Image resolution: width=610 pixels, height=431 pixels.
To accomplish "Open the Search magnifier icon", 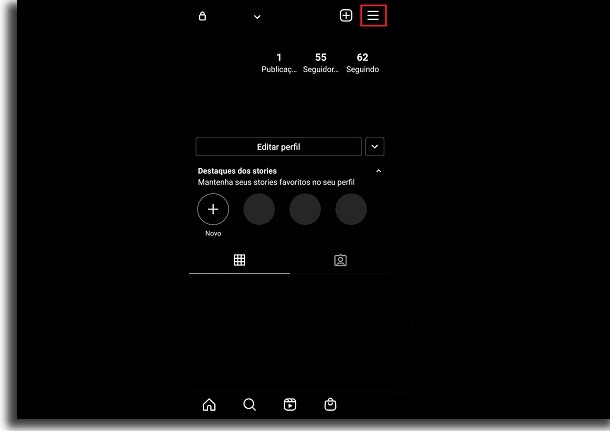I will [249, 405].
